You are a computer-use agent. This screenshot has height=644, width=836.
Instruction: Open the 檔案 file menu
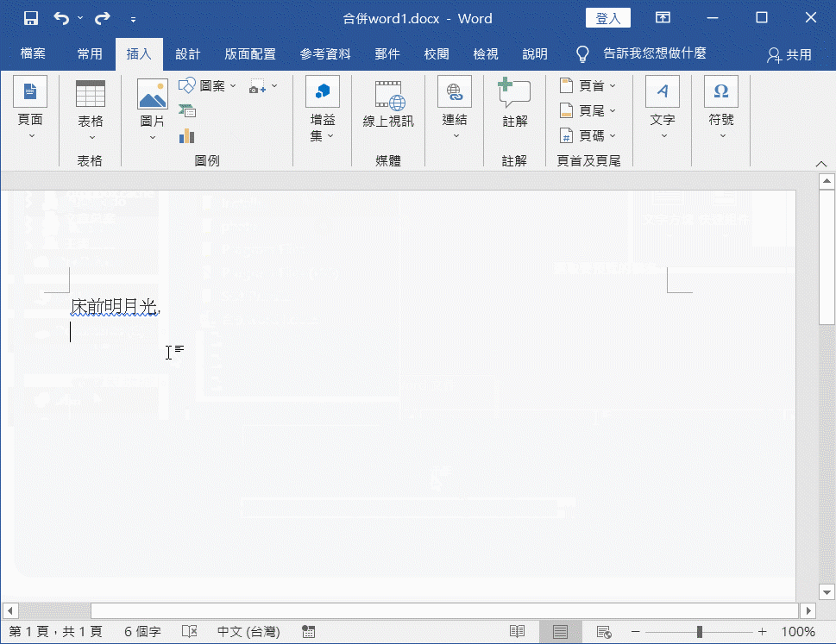tap(34, 54)
